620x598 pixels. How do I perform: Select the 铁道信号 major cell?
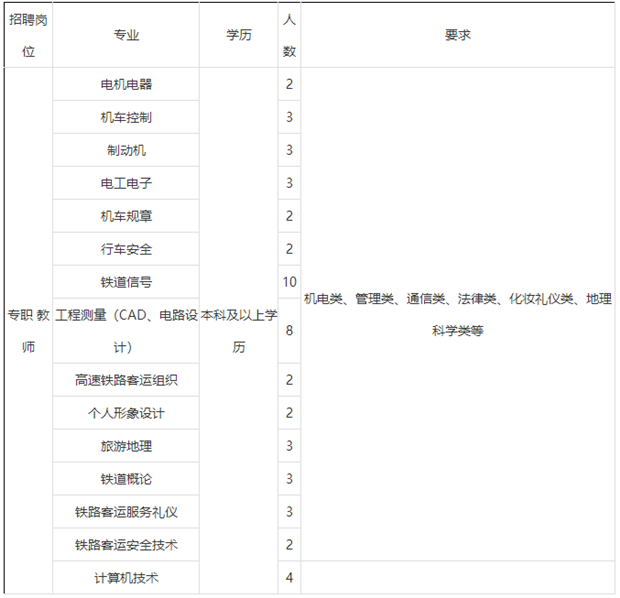126,282
